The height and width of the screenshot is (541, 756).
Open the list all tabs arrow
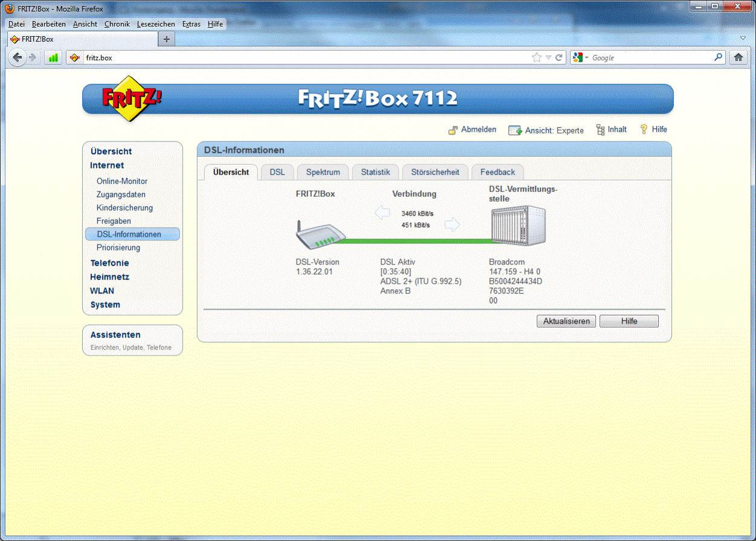click(743, 38)
